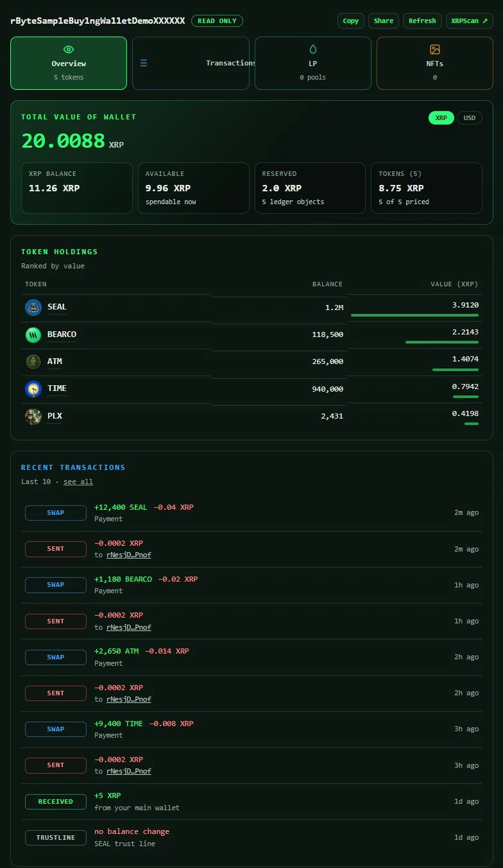Click the SWAP badge for BEARCO transaction
503x868 pixels.
coord(56,585)
